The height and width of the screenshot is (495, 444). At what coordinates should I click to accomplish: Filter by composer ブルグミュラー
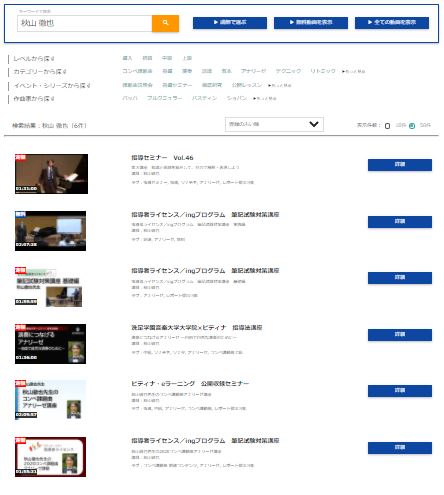[x=165, y=98]
